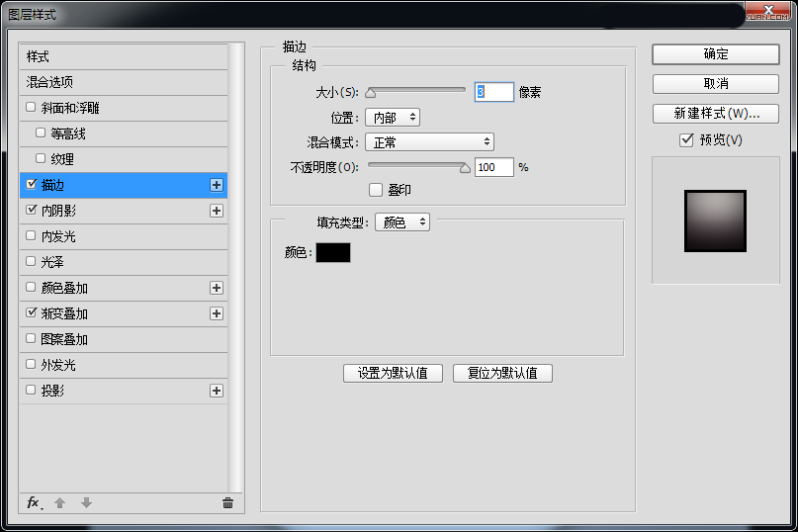The width and height of the screenshot is (798, 532).
Task: Click the plus icon beside 渐变叠加
Action: pos(217,313)
